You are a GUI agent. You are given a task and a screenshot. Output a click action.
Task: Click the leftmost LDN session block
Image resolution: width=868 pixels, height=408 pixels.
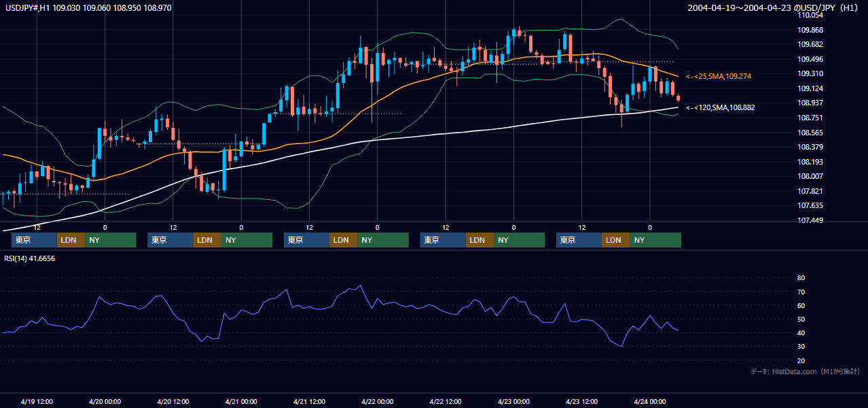(x=71, y=240)
